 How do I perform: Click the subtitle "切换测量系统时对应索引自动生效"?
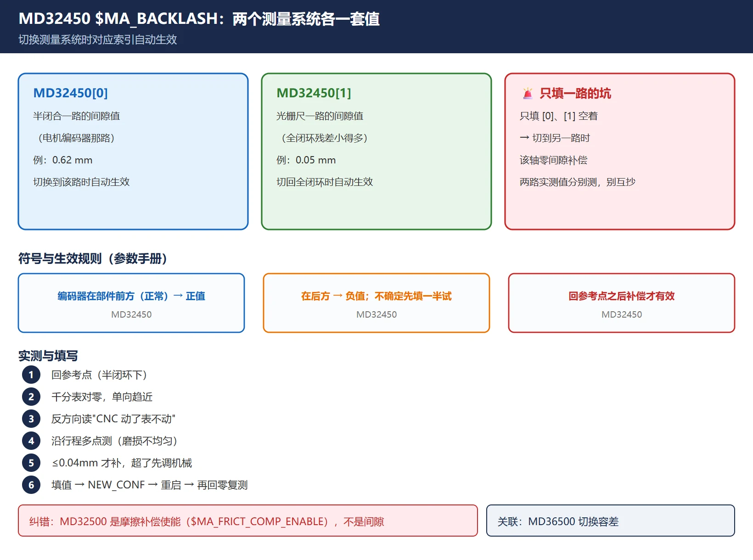point(98,39)
